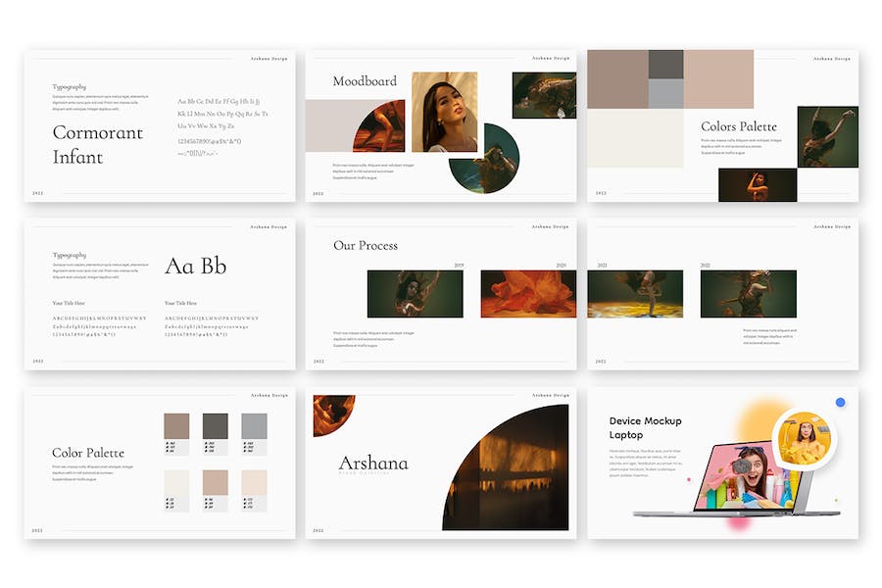Select the dark gray swatch in Color Palette slide
This screenshot has width=882, height=588.
pos(215,425)
